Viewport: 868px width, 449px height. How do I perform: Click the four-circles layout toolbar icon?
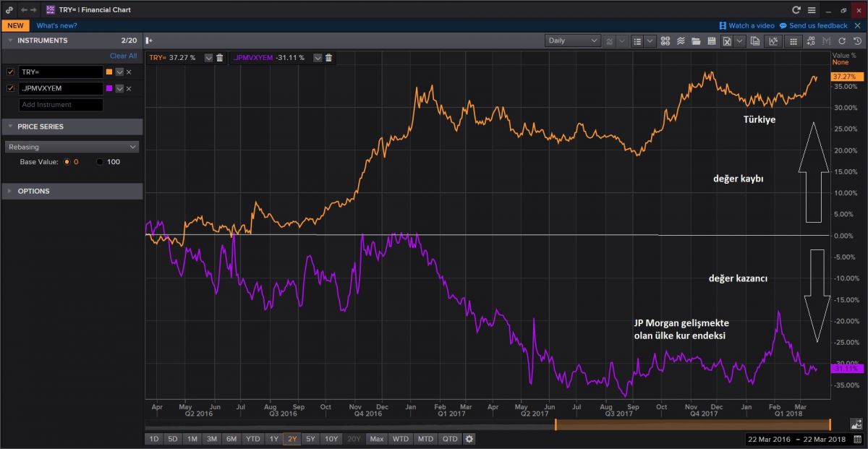click(x=665, y=40)
